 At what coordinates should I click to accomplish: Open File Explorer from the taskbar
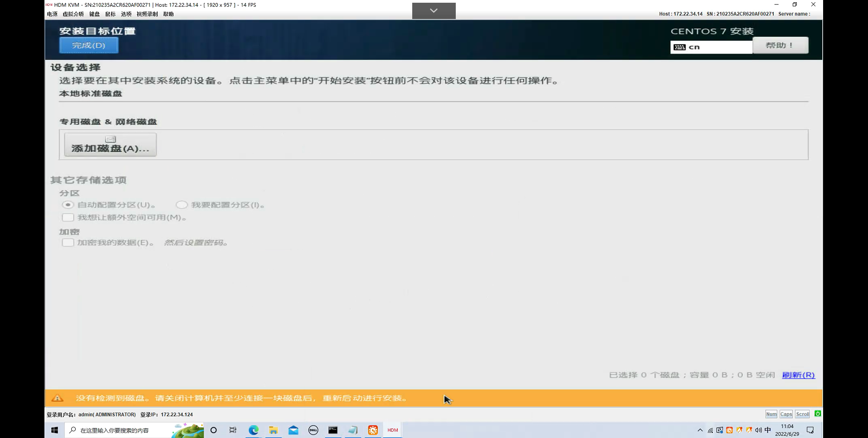point(273,430)
